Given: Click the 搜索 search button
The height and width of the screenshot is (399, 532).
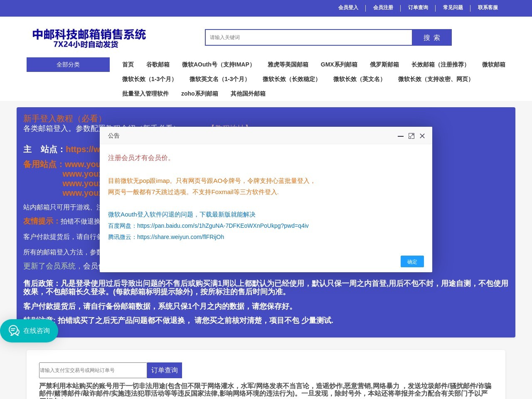Looking at the screenshot, I should [431, 37].
